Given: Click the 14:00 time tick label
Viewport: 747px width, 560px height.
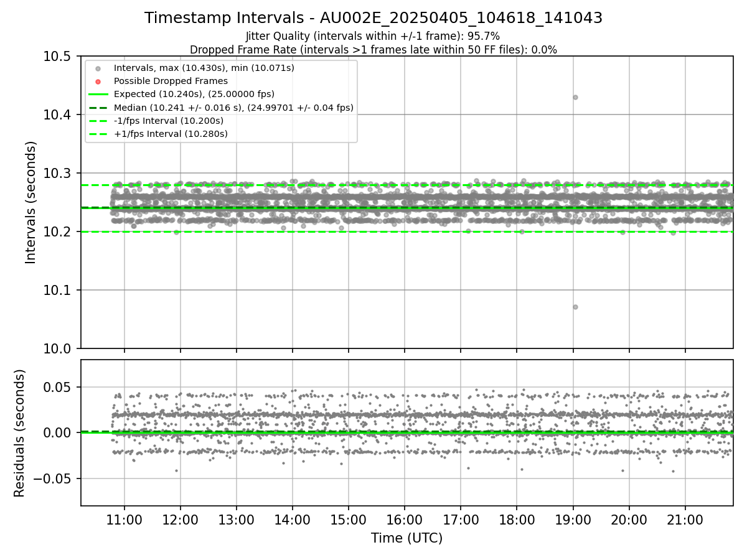Looking at the screenshot, I should (292, 520).
